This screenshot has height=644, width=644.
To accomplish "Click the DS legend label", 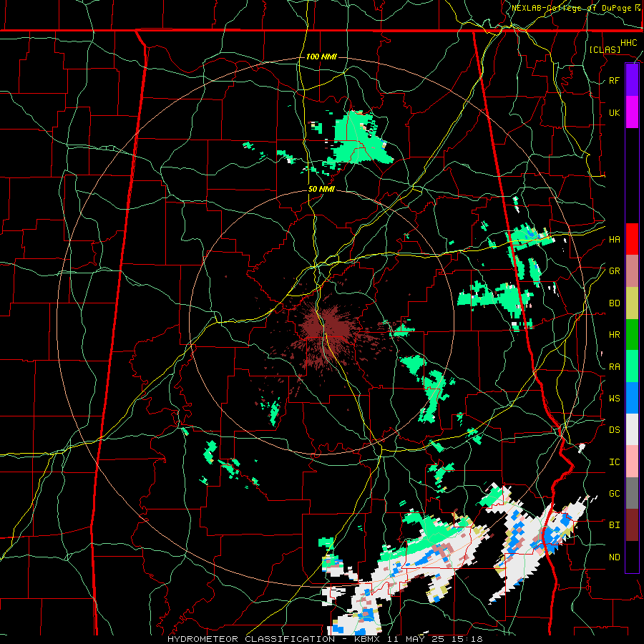I will (615, 430).
